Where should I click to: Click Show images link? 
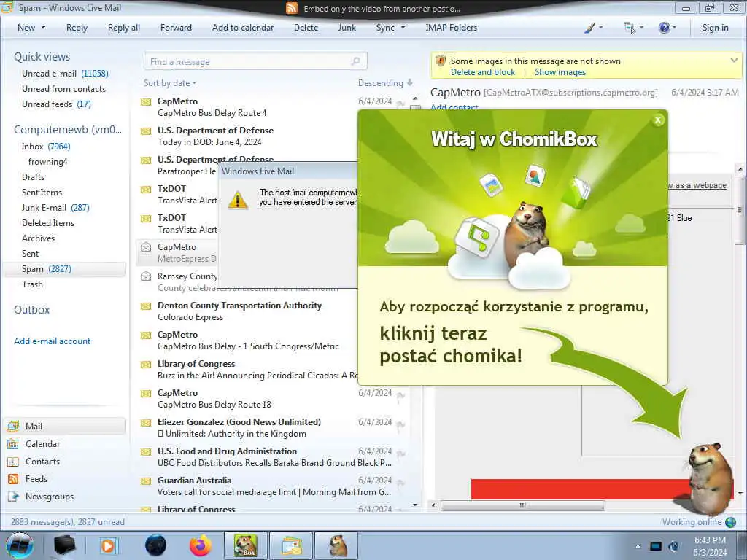click(560, 72)
